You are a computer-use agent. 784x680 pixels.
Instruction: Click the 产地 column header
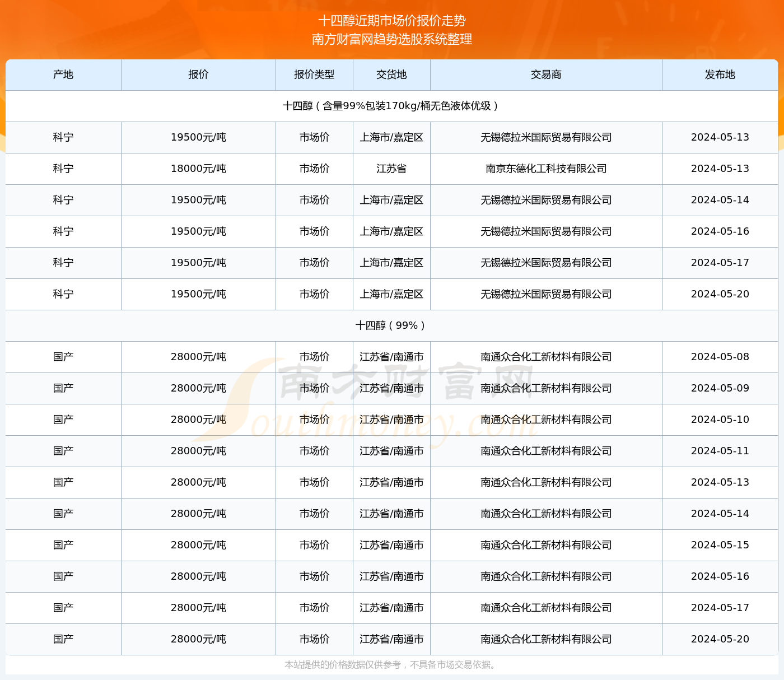pyautogui.click(x=63, y=74)
